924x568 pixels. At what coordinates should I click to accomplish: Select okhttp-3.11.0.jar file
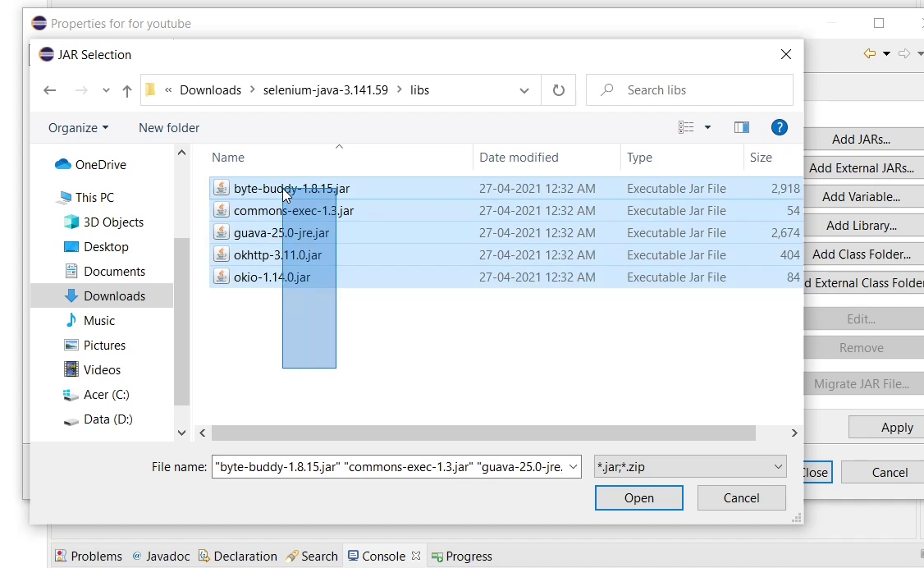coord(505,255)
